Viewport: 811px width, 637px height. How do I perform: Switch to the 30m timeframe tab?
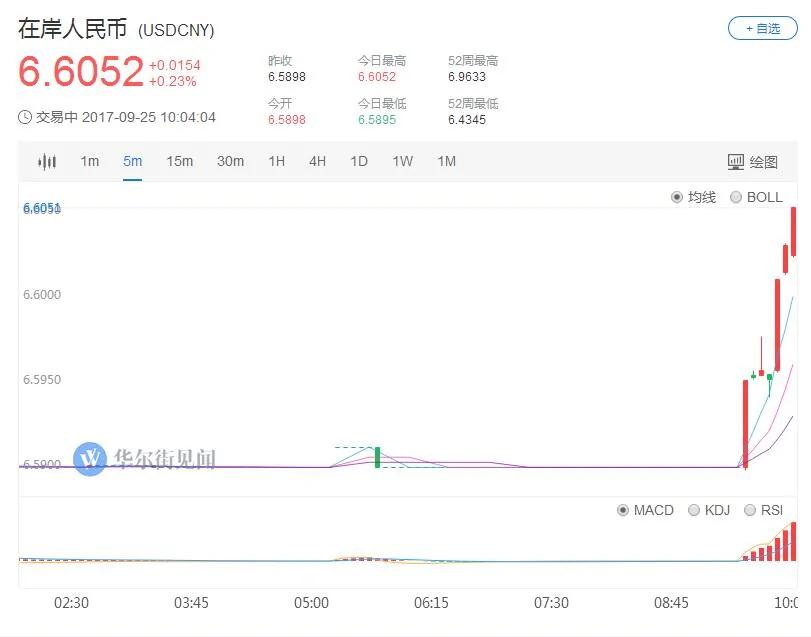click(x=230, y=161)
